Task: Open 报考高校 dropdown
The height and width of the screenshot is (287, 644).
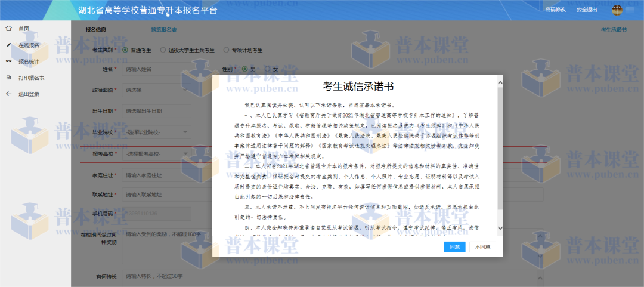Action: 156,154
